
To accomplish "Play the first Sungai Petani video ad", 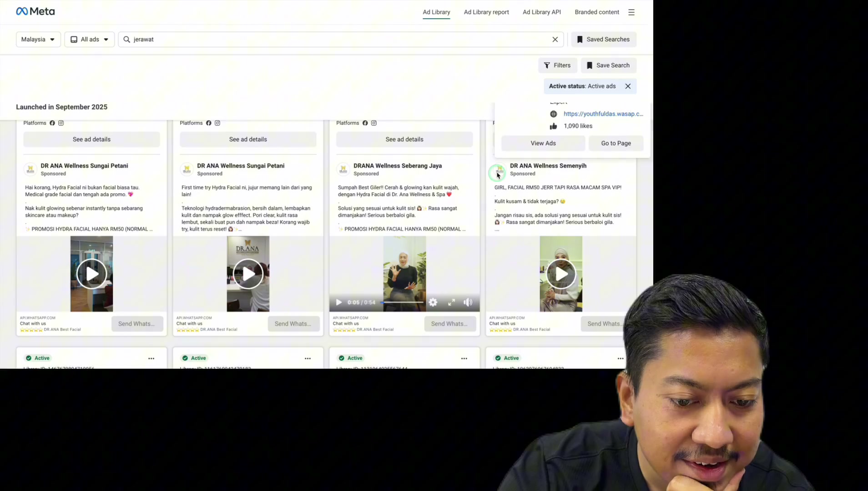I will coord(91,274).
